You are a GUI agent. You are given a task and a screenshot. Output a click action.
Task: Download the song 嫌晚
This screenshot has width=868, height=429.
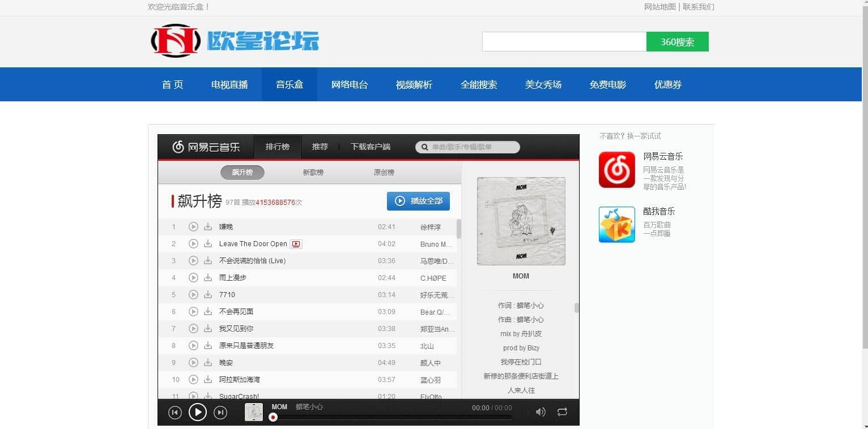click(208, 227)
